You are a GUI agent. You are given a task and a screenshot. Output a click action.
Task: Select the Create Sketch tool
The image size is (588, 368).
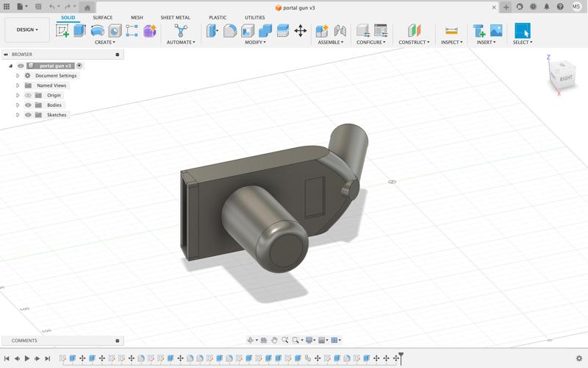coord(63,31)
